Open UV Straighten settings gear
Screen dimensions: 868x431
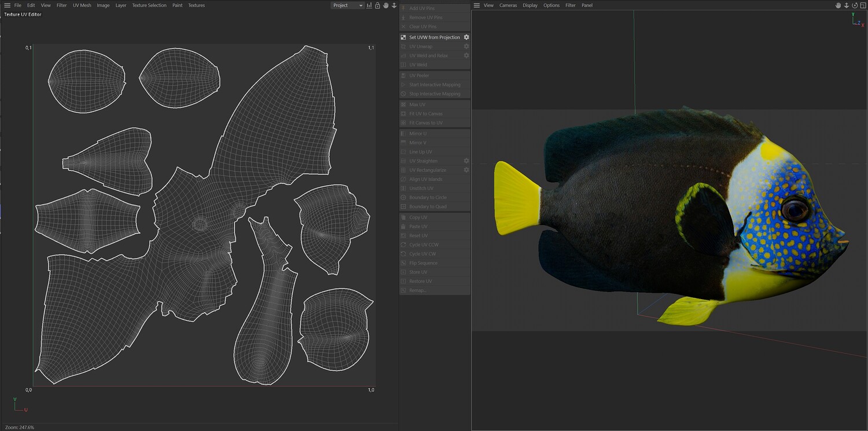point(466,161)
